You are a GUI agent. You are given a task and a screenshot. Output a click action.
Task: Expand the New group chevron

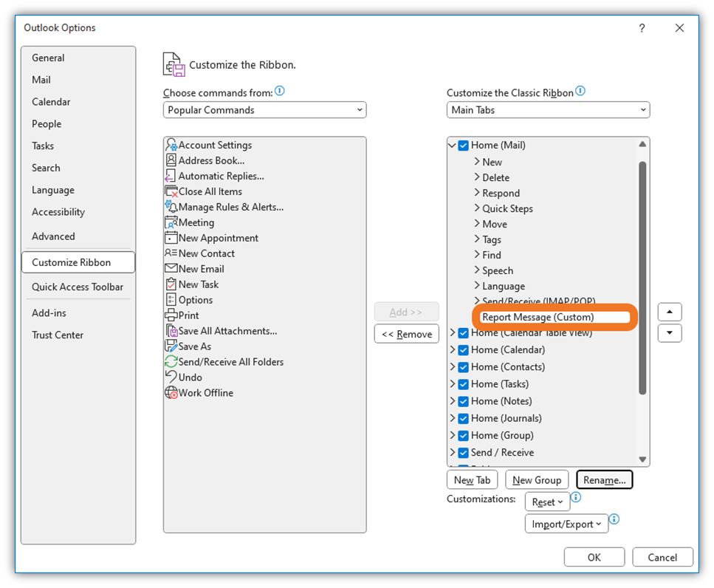coord(476,161)
